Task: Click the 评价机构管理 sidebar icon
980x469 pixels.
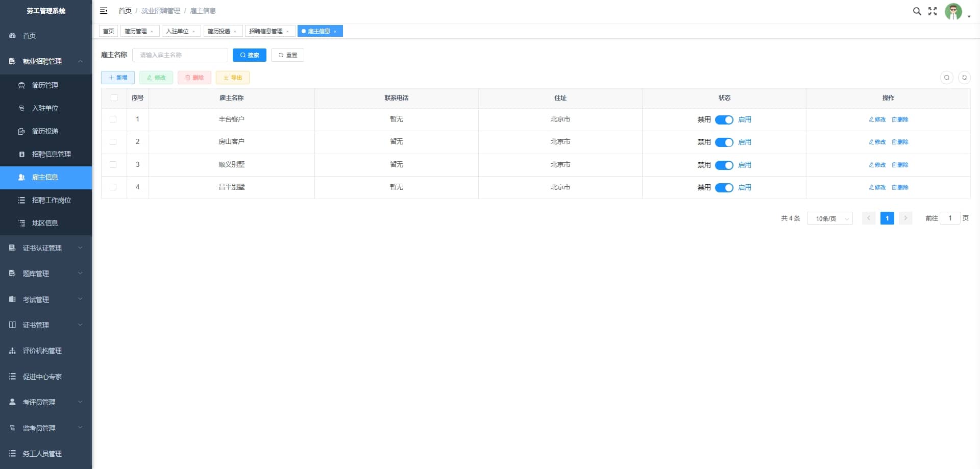Action: [x=12, y=351]
